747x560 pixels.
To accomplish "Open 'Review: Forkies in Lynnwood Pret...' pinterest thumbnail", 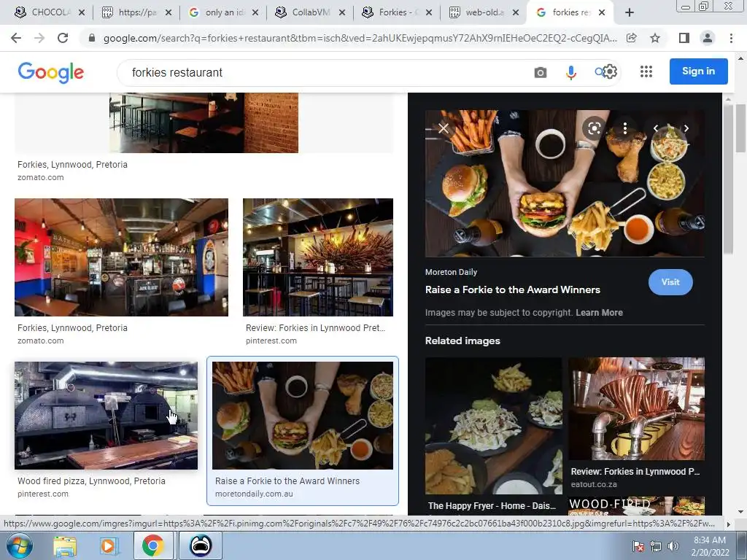I will pos(318,257).
